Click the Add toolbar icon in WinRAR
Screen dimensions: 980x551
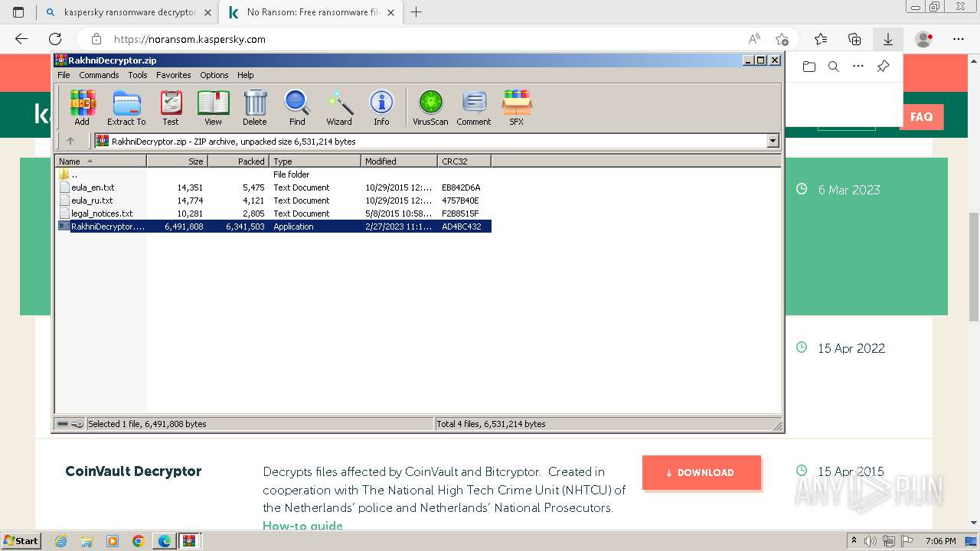click(x=82, y=108)
